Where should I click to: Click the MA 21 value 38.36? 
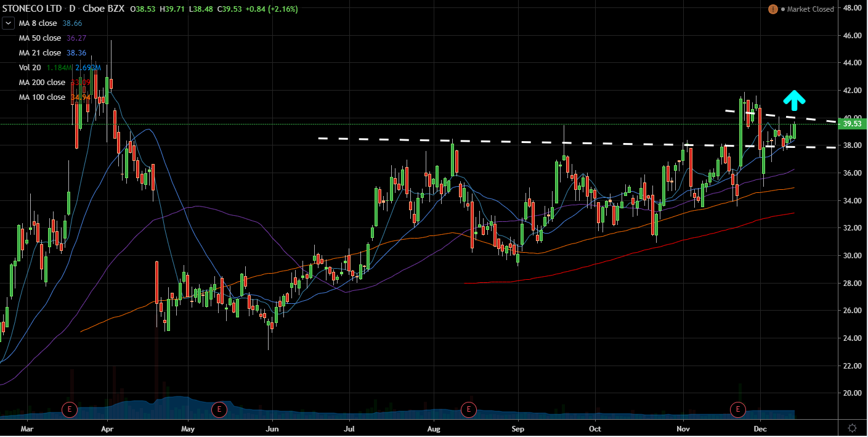(x=76, y=53)
